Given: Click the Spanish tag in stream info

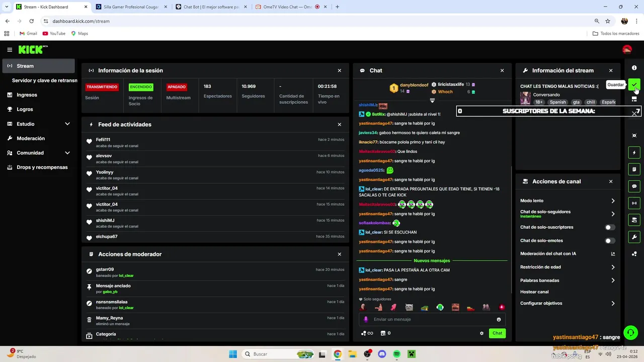Looking at the screenshot, I should pos(557,102).
